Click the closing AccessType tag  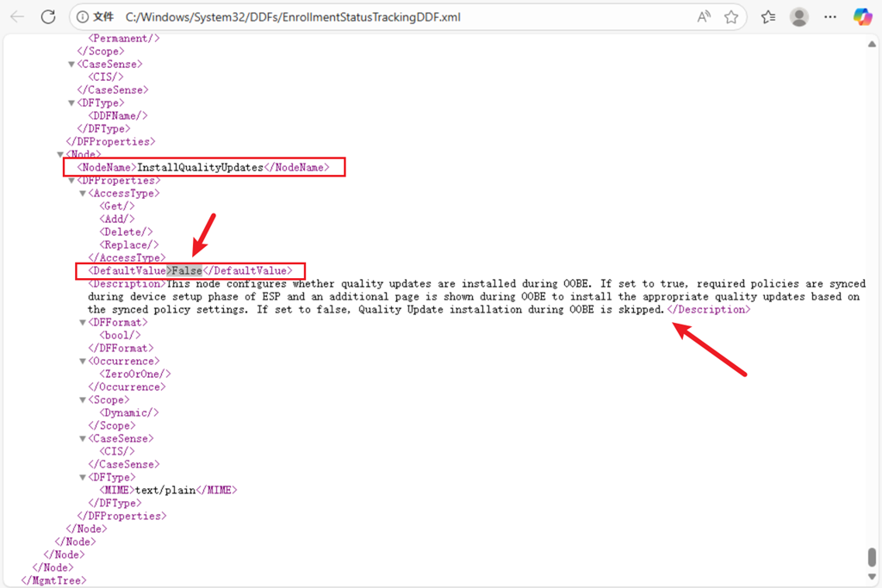[127, 258]
